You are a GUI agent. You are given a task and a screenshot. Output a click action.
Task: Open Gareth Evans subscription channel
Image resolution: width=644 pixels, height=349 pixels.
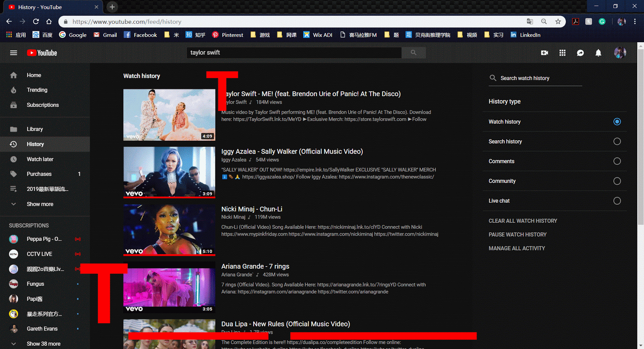[x=45, y=328]
